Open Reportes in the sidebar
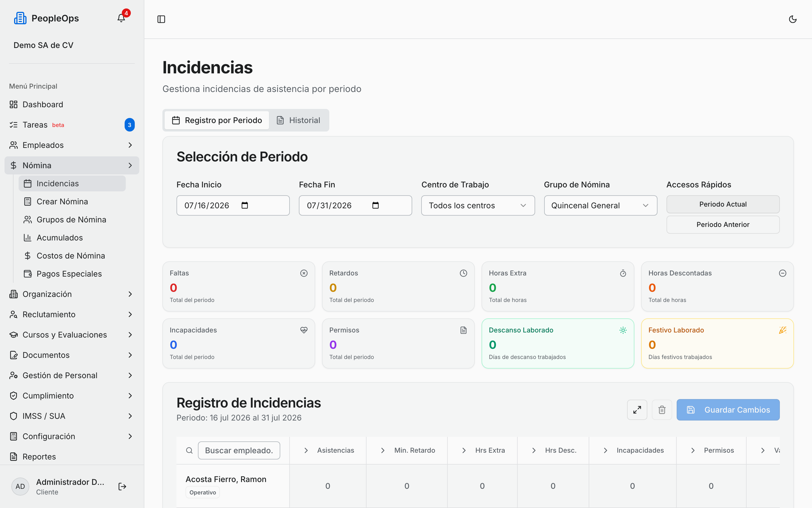 [72, 457]
